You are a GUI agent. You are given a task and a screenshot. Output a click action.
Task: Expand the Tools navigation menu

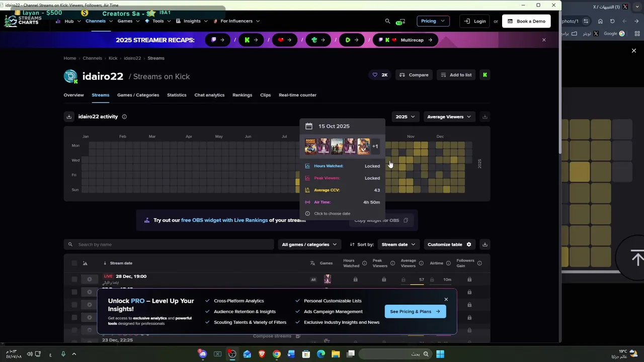(157, 21)
